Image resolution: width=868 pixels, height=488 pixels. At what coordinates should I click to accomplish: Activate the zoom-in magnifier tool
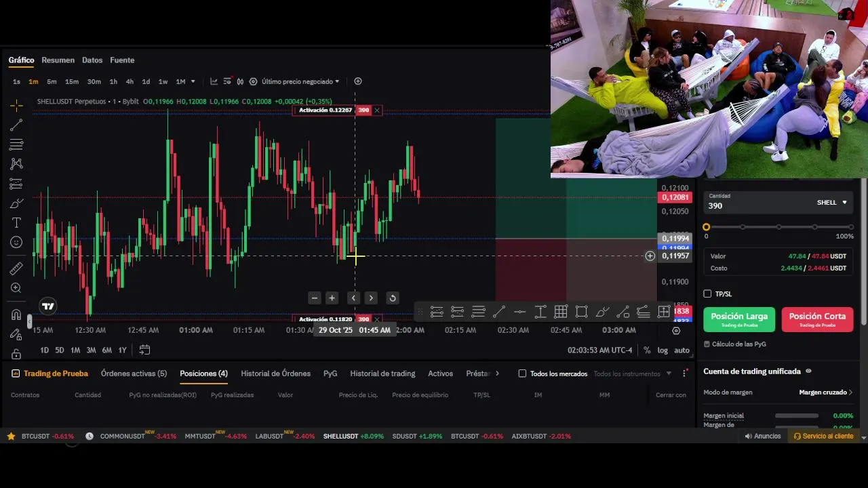pos(16,288)
